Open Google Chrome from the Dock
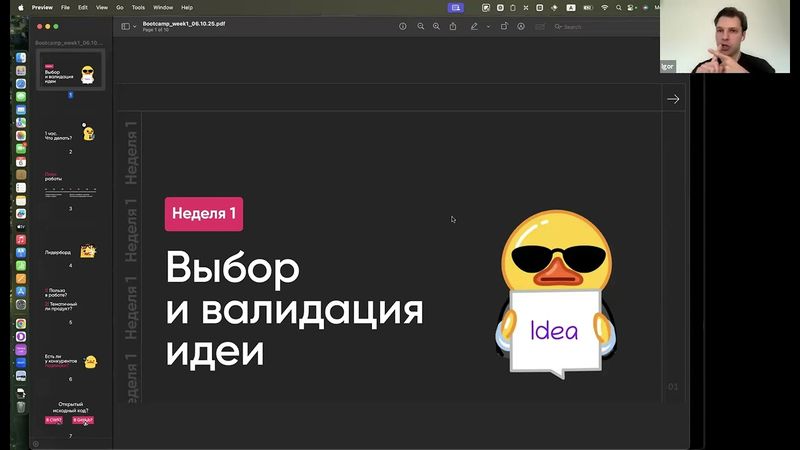 tap(21, 323)
